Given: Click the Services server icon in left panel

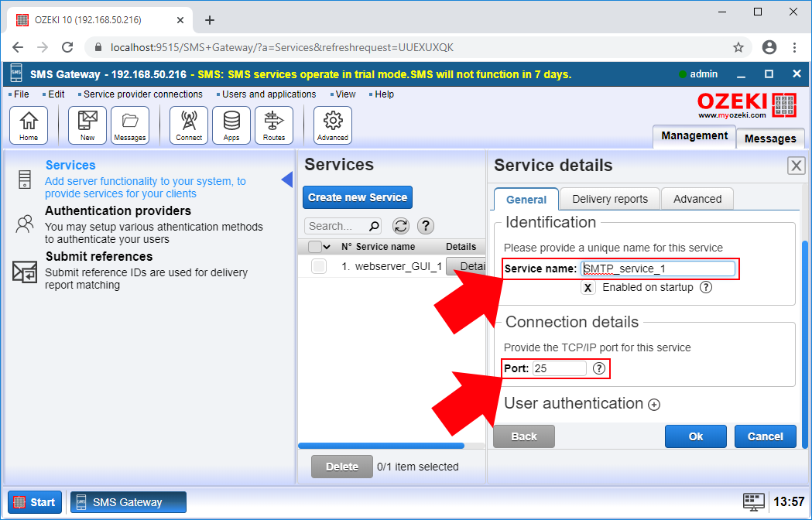Looking at the screenshot, I should point(24,180).
